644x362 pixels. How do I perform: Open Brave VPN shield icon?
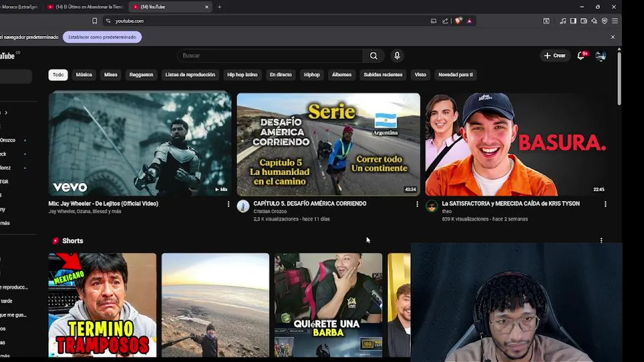(x=604, y=21)
